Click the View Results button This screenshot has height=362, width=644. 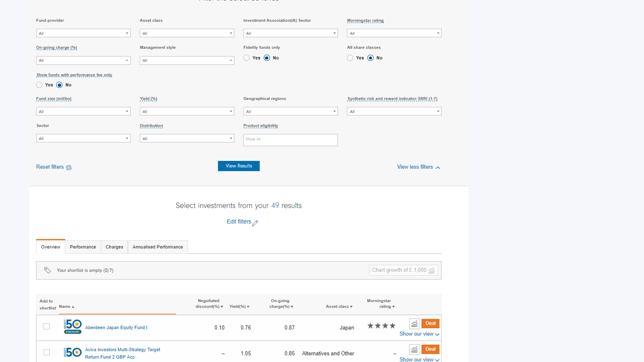pyautogui.click(x=239, y=166)
